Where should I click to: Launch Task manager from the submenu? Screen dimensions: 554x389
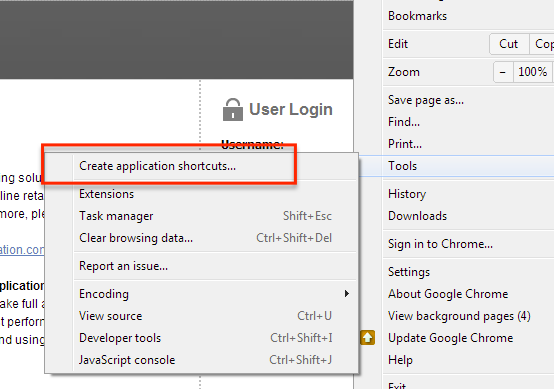click(x=201, y=216)
